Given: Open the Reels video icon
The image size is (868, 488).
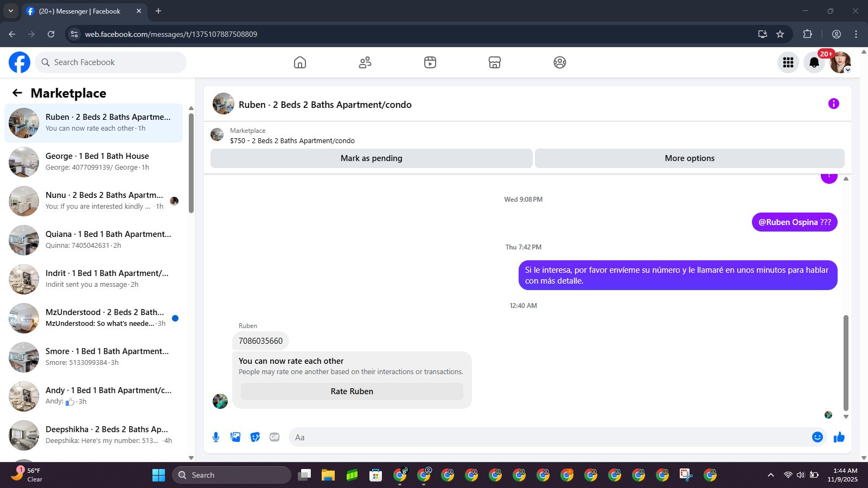Looking at the screenshot, I should tap(430, 62).
